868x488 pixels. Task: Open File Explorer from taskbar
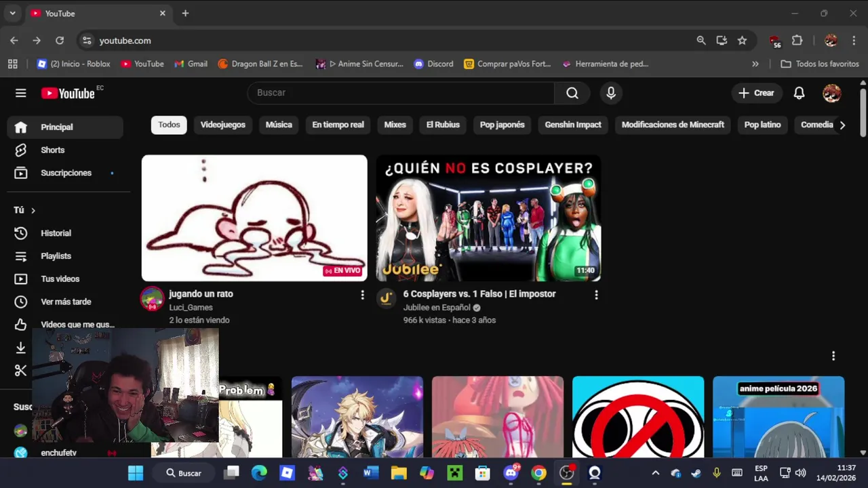pyautogui.click(x=399, y=473)
